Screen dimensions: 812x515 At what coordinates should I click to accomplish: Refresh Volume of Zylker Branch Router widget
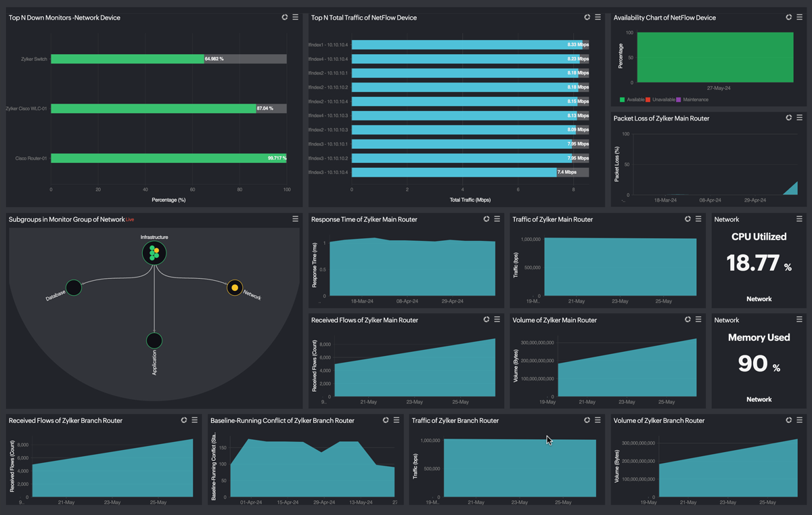789,420
